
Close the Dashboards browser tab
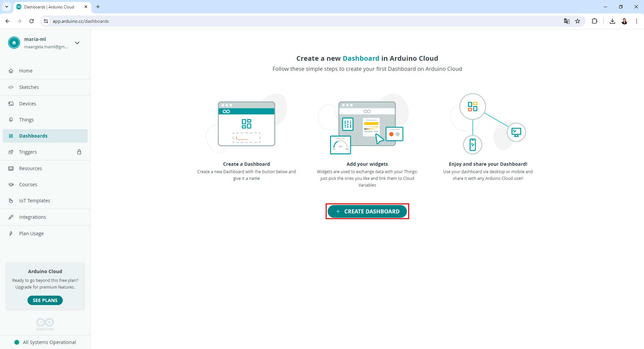click(x=86, y=7)
